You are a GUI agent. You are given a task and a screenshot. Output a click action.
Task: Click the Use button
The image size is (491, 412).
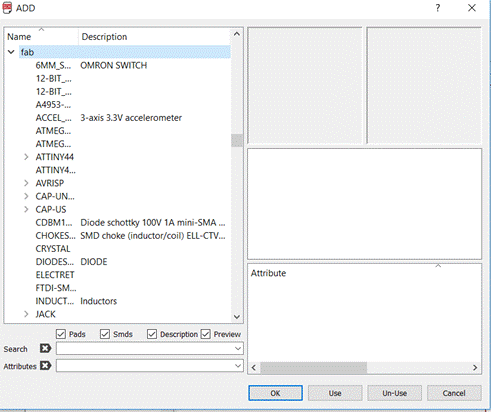tap(335, 393)
